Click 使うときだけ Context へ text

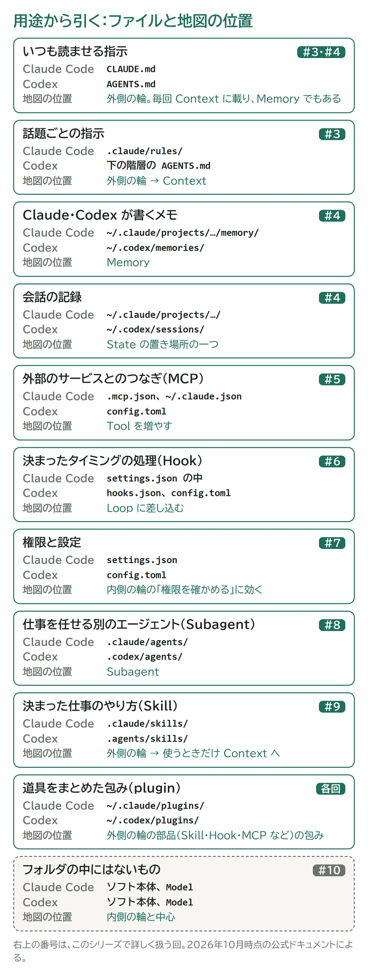tap(221, 754)
